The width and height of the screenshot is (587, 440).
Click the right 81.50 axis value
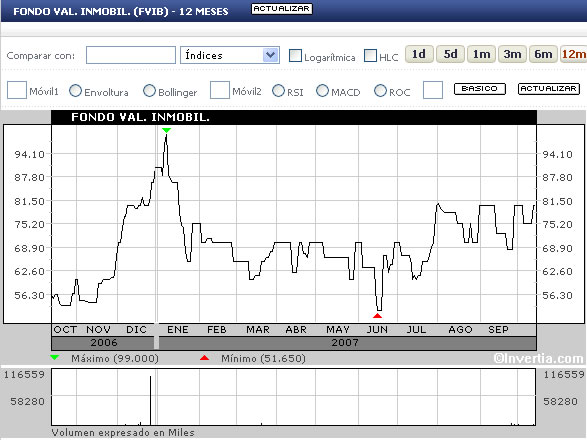click(x=558, y=201)
